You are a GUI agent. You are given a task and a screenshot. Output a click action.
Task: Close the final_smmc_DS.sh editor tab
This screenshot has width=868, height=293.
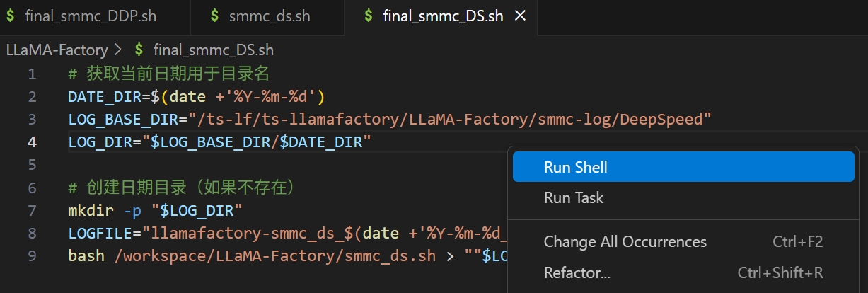tap(520, 16)
